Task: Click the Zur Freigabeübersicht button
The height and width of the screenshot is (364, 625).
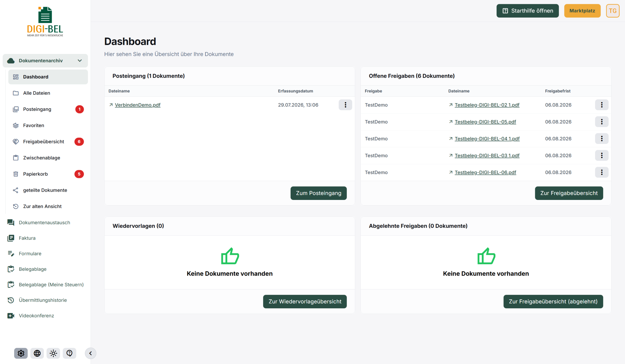Action: (x=569, y=193)
